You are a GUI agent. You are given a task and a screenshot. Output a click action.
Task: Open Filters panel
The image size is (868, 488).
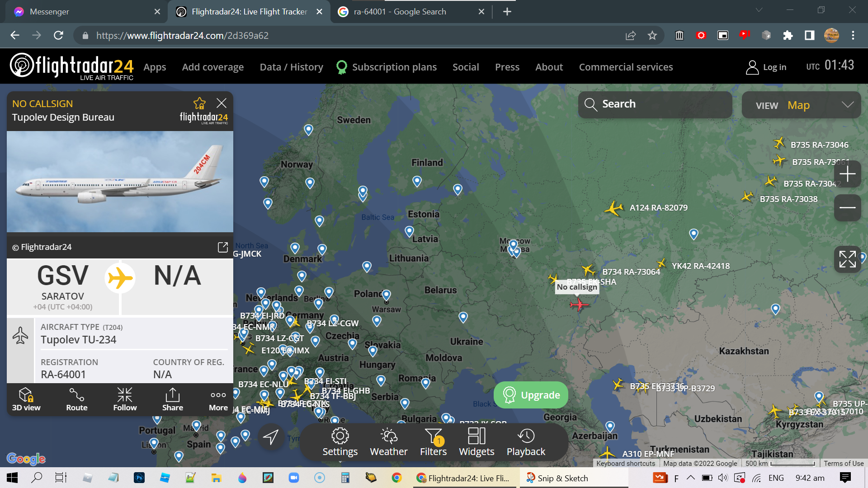click(x=433, y=442)
